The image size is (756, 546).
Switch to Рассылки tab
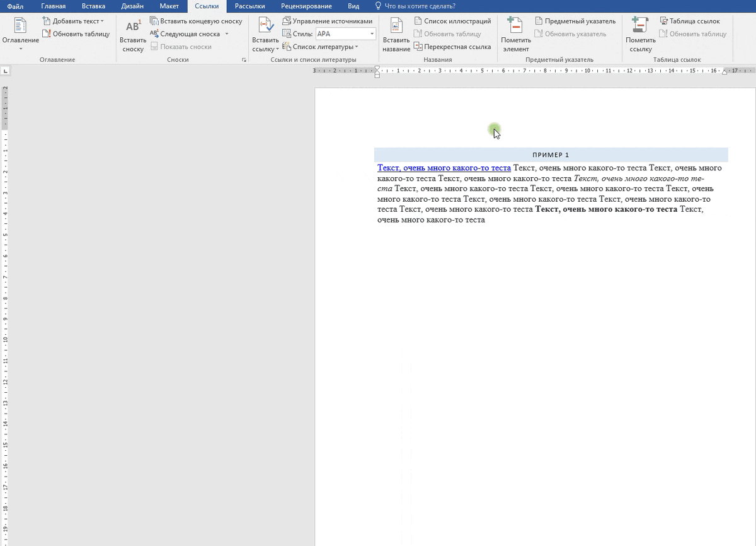(250, 6)
